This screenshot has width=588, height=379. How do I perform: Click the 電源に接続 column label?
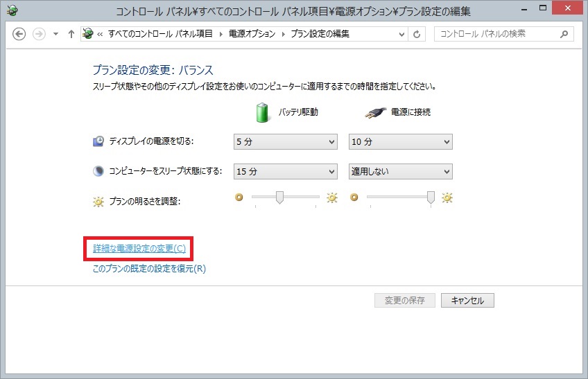[x=410, y=112]
